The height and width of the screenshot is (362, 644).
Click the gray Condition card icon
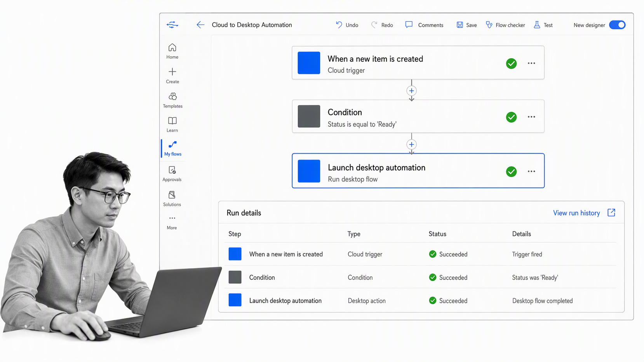309,116
